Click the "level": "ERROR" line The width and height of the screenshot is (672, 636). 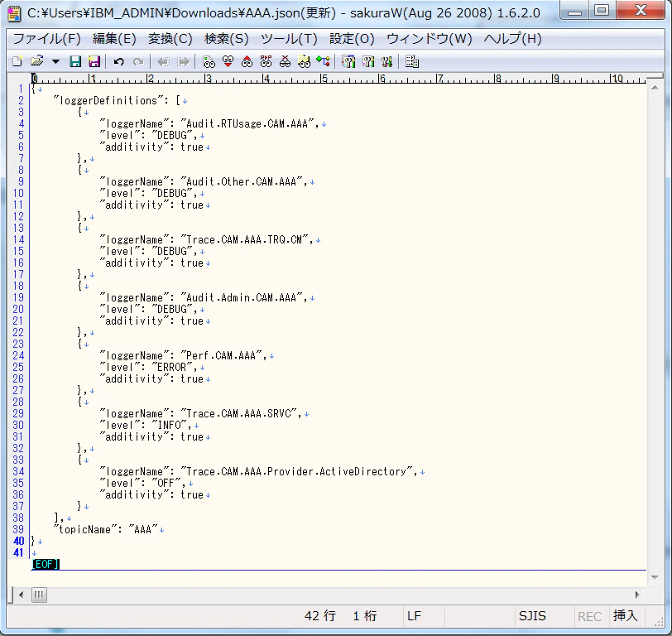(148, 367)
